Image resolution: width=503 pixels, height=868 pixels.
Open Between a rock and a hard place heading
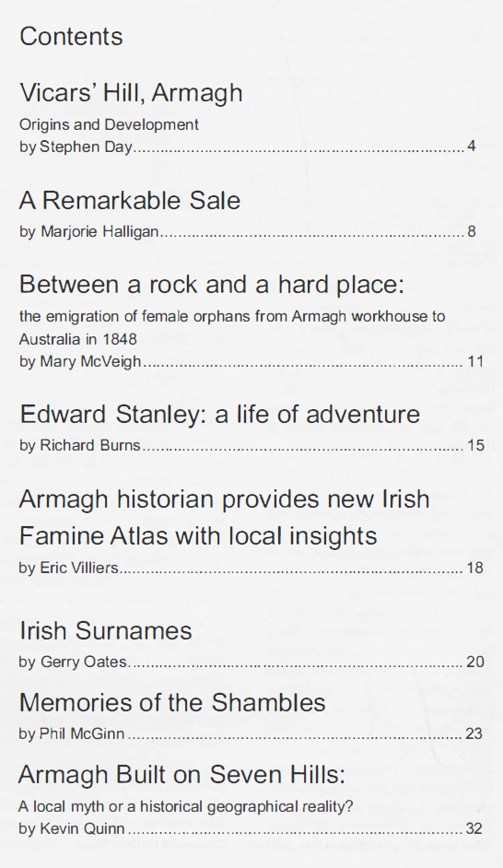coord(212,285)
